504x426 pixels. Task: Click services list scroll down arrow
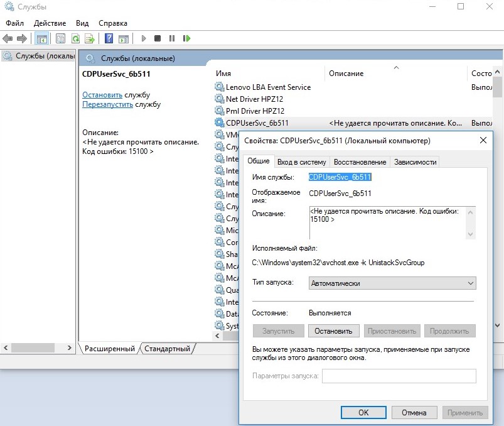498,325
